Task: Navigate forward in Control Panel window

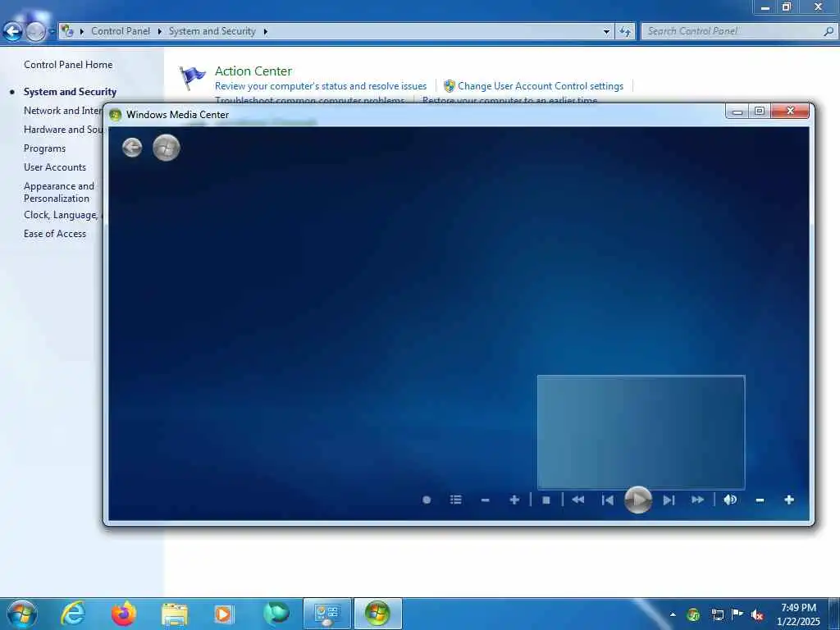Action: (x=35, y=32)
